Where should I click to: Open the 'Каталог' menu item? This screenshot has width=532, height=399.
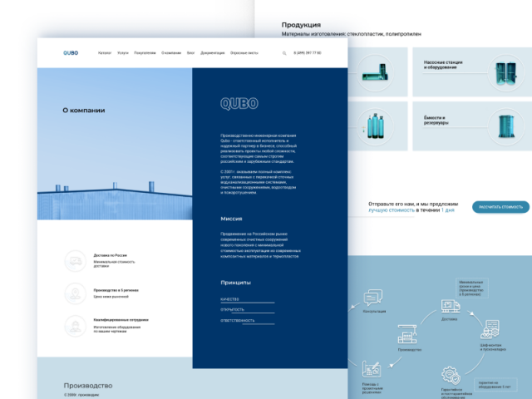(105, 53)
